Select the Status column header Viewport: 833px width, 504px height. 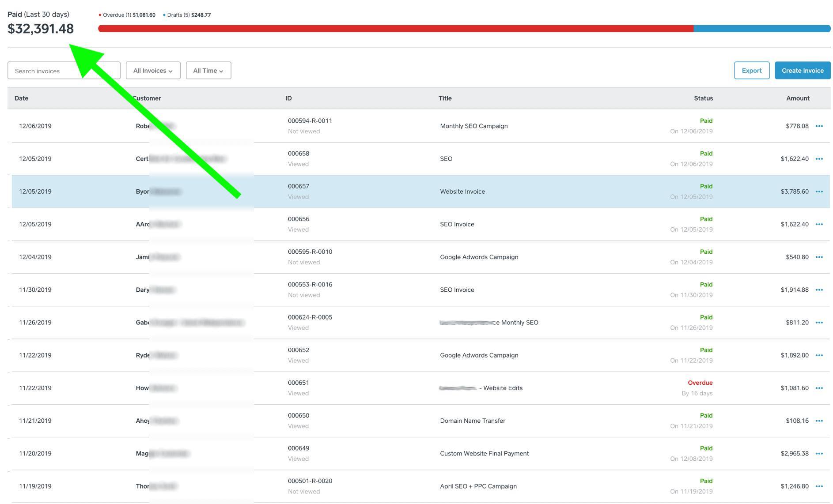[703, 98]
